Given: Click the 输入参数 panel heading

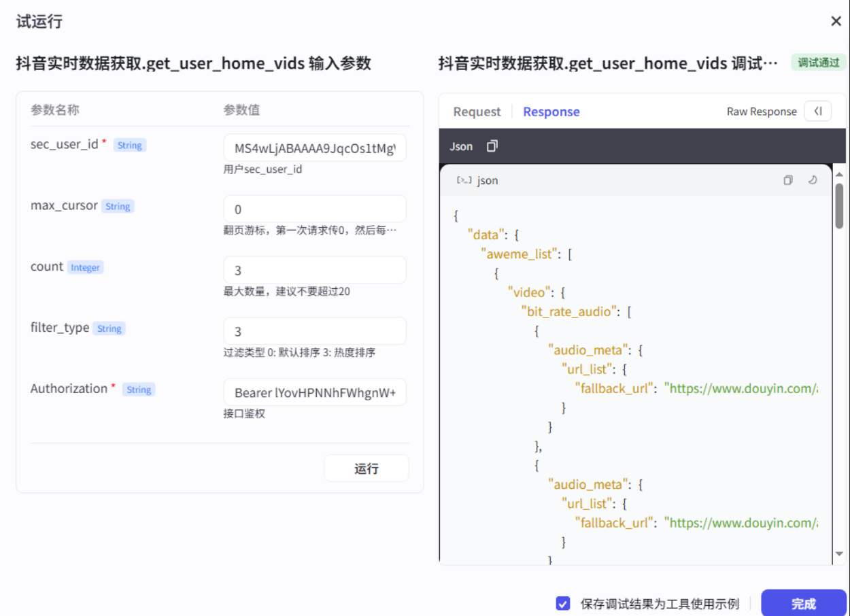Looking at the screenshot, I should tap(194, 64).
